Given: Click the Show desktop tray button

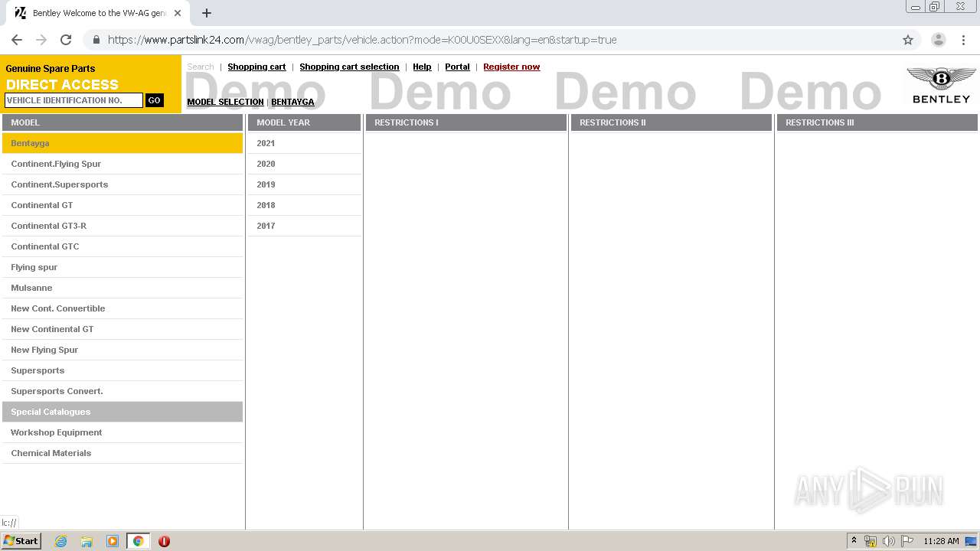Looking at the screenshot, I should (x=972, y=541).
